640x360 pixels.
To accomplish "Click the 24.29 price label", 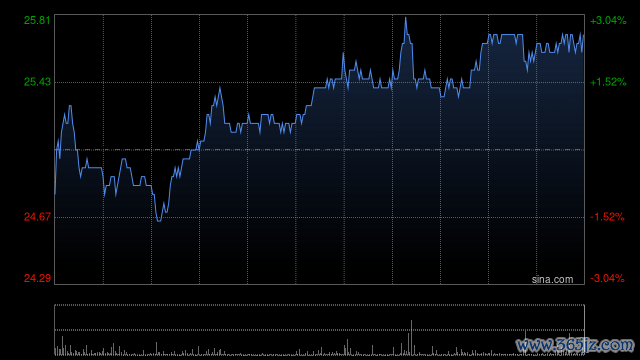I will 37,278.
